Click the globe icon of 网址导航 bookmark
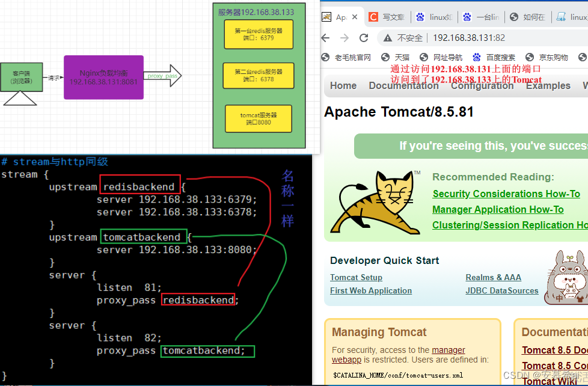This screenshot has height=386, width=588. 424,57
